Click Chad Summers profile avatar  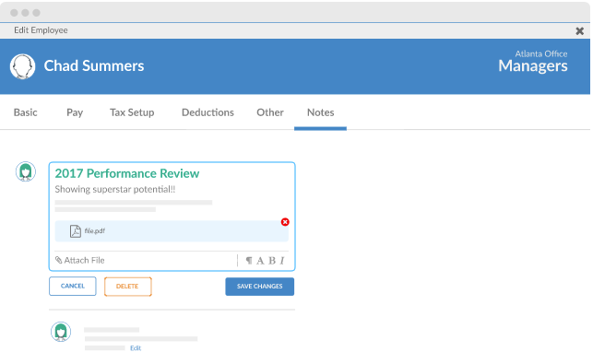(x=23, y=66)
